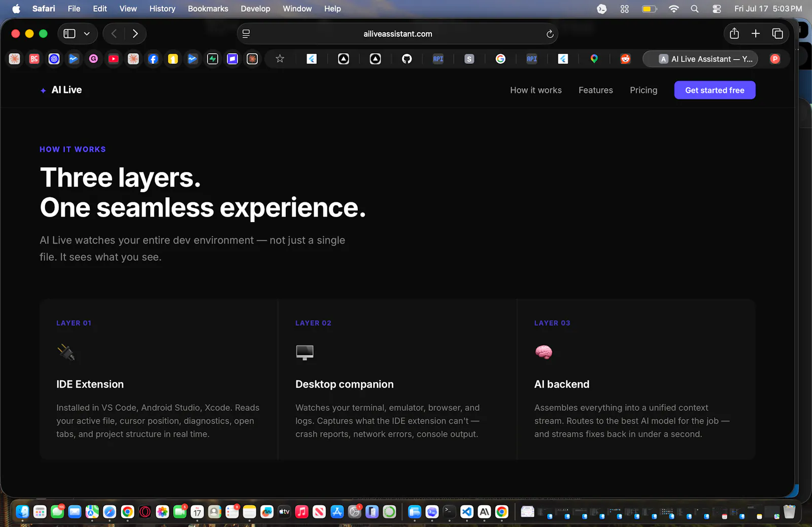Go back to the previous page
Screen dimensions: 812x527
pos(114,33)
